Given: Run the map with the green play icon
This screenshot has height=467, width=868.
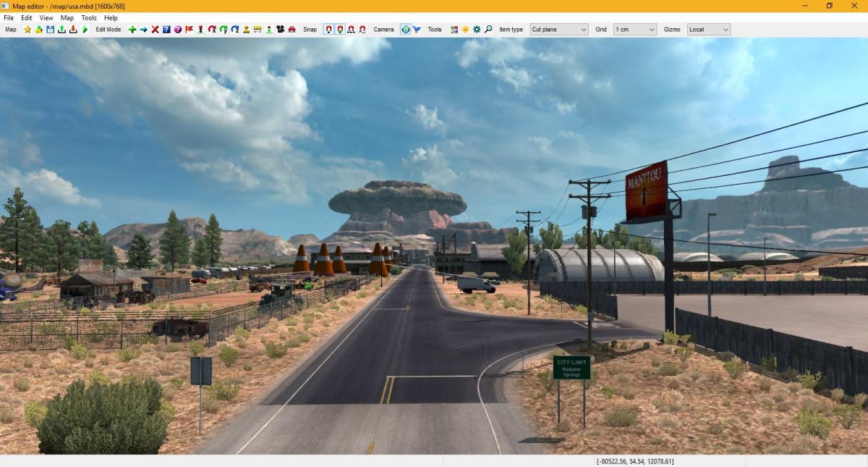Looking at the screenshot, I should click(x=85, y=30).
